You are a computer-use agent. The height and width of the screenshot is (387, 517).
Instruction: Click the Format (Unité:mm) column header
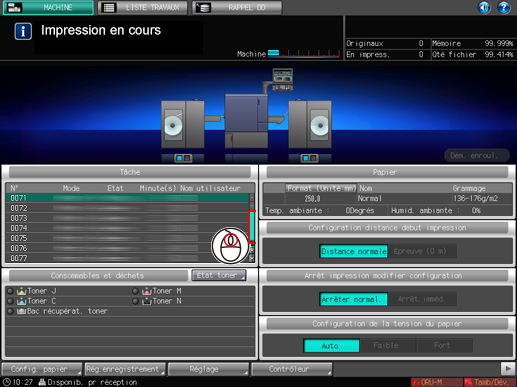(321, 188)
